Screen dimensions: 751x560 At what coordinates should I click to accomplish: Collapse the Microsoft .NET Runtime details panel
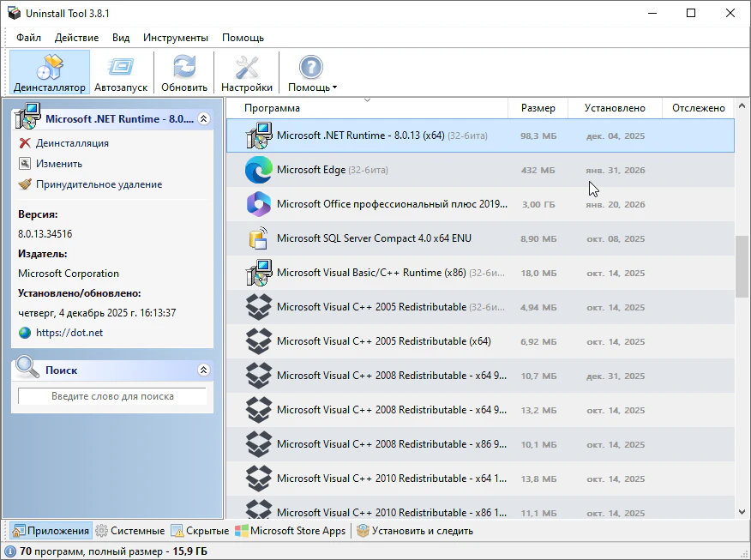coord(203,119)
